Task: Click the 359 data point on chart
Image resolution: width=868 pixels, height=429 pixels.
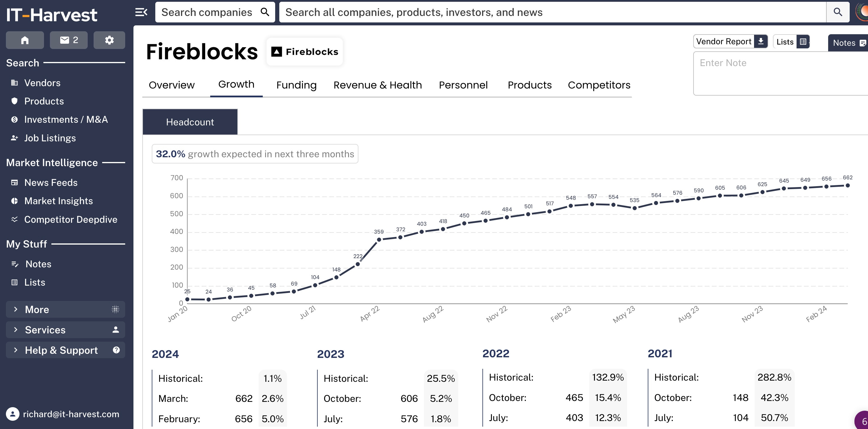Action: pyautogui.click(x=379, y=240)
